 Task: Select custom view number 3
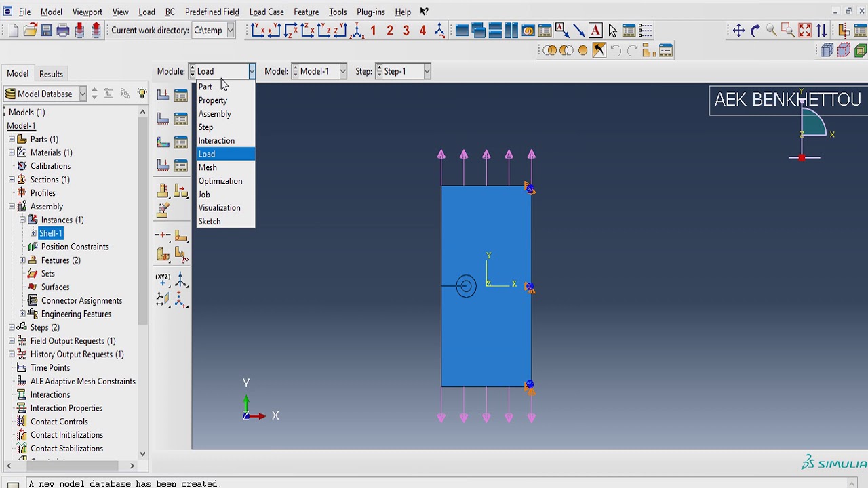[406, 30]
